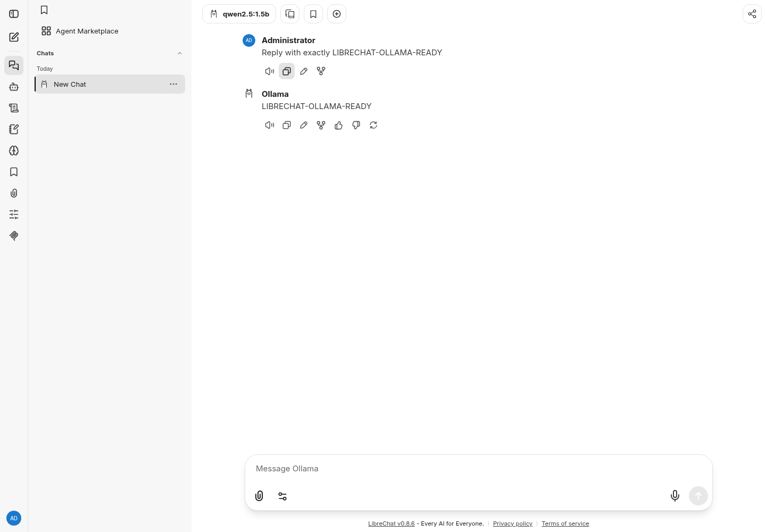Start a new chat with the pencil icon
Viewport: 766px width, 532px height.
(x=14, y=37)
